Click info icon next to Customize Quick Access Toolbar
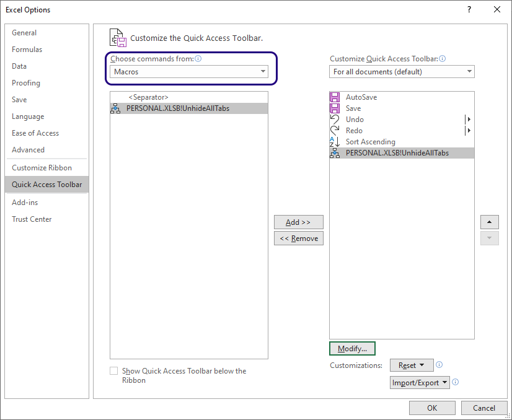Image resolution: width=512 pixels, height=420 pixels. 443,59
